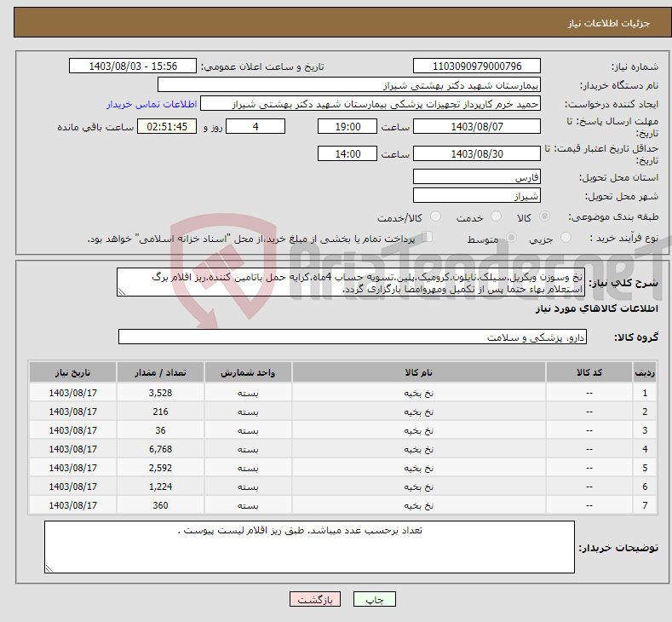This screenshot has height=622, width=672.
Task: Click the کد کالا column header
Action: [589, 372]
